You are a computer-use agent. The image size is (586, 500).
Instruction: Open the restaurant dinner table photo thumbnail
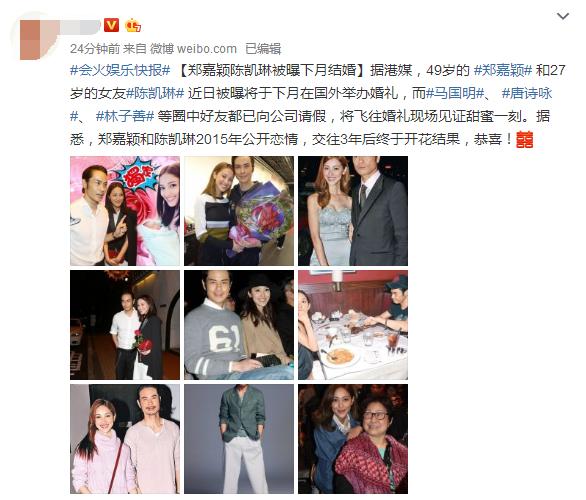[x=353, y=325]
